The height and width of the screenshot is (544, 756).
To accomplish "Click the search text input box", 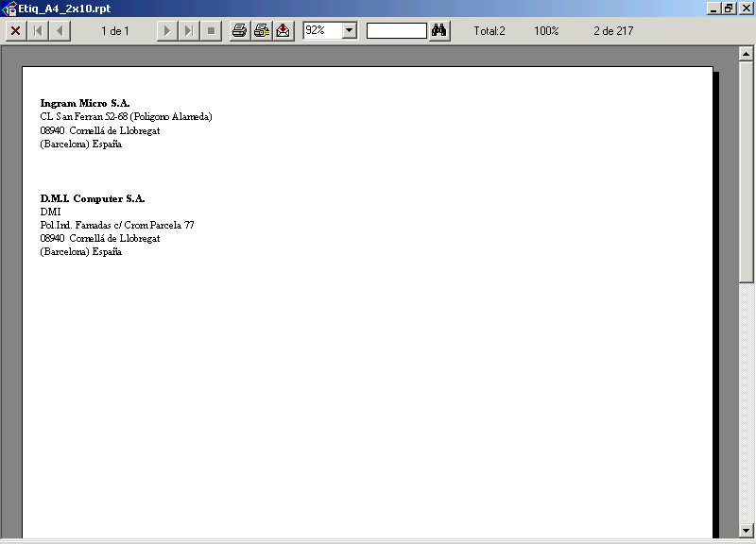I will pos(396,31).
